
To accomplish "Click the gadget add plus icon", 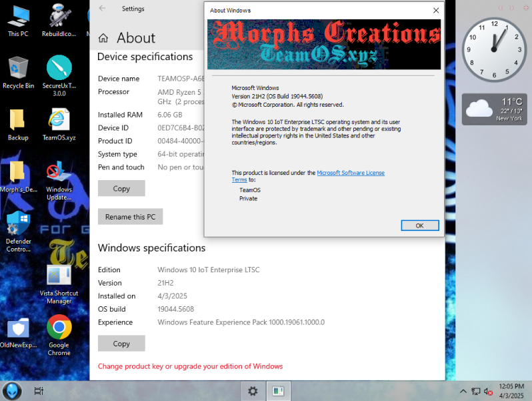I will (526, 7).
